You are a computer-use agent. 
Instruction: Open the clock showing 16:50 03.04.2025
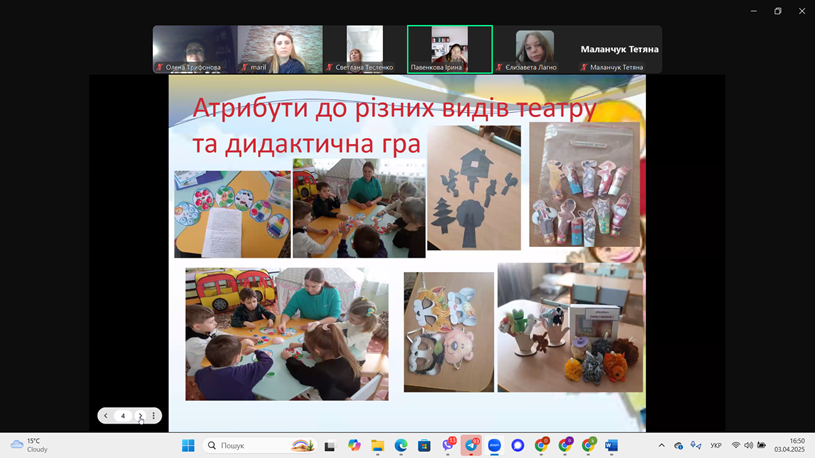tap(789, 446)
